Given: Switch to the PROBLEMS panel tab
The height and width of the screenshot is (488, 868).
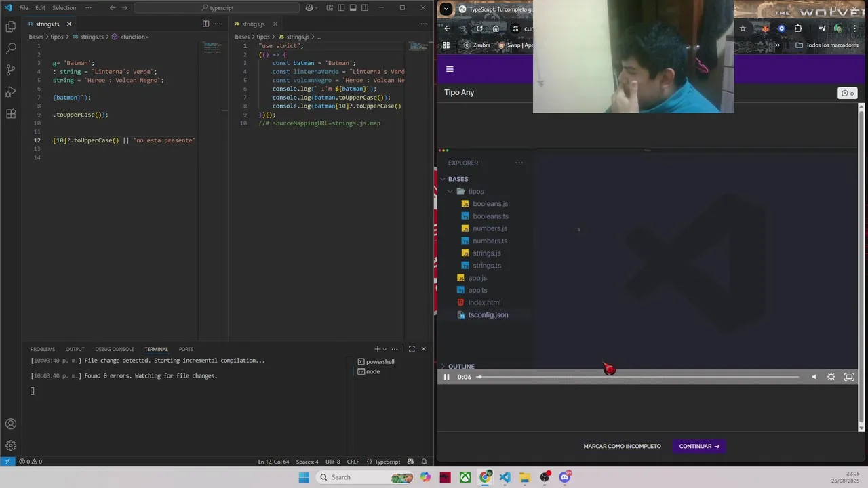Looking at the screenshot, I should coord(43,349).
